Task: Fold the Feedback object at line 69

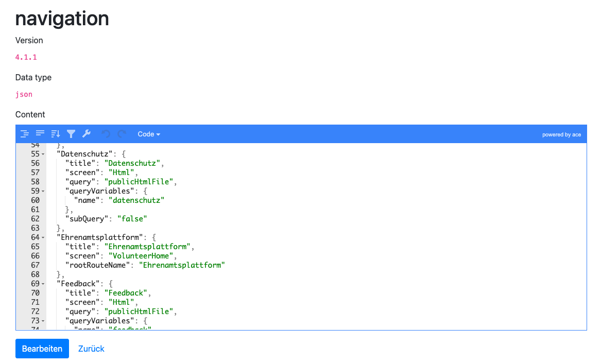Action: point(43,284)
